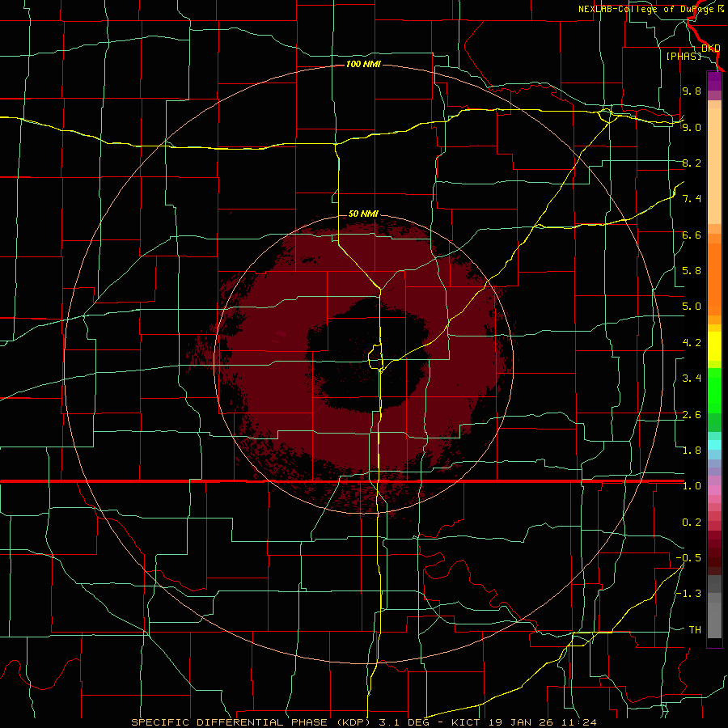Viewport: 728px width, 728px height.
Task: Pick the purple segment atop the color scale
Action: pyautogui.click(x=714, y=82)
